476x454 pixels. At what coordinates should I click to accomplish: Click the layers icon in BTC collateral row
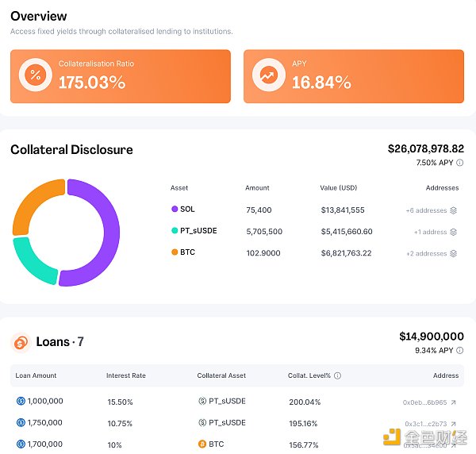[x=453, y=253]
